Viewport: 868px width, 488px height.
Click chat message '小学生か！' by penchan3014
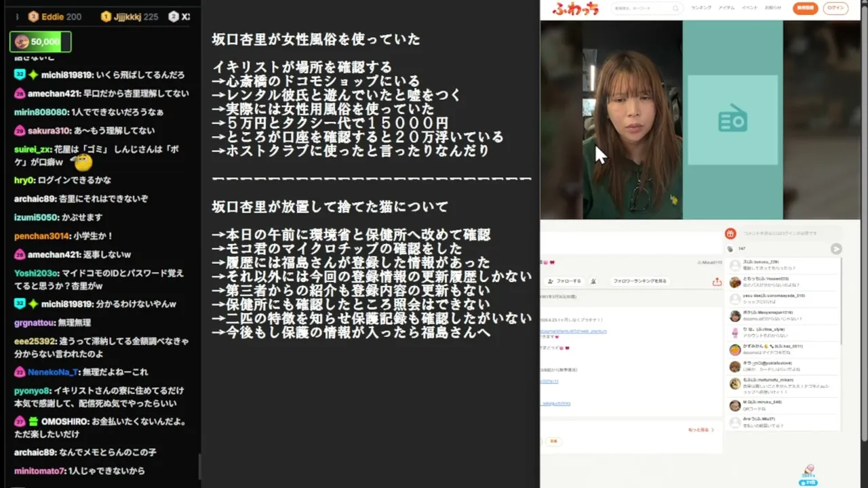point(93,236)
